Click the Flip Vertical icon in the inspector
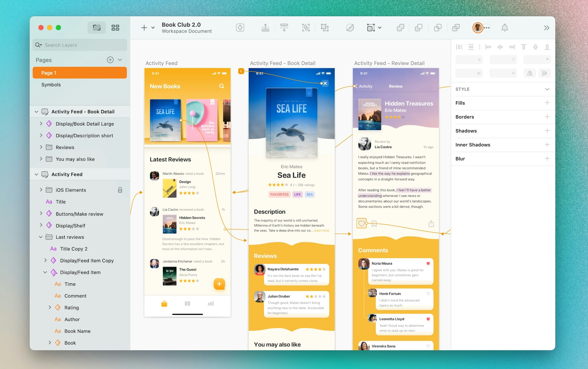The width and height of the screenshot is (588, 369). tap(545, 73)
